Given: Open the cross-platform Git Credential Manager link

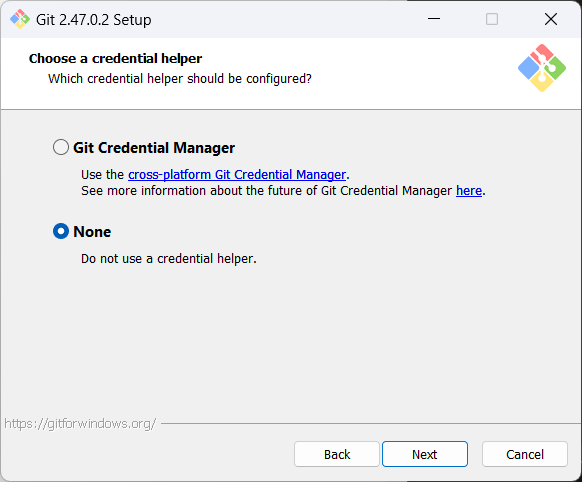Looking at the screenshot, I should click(x=237, y=174).
